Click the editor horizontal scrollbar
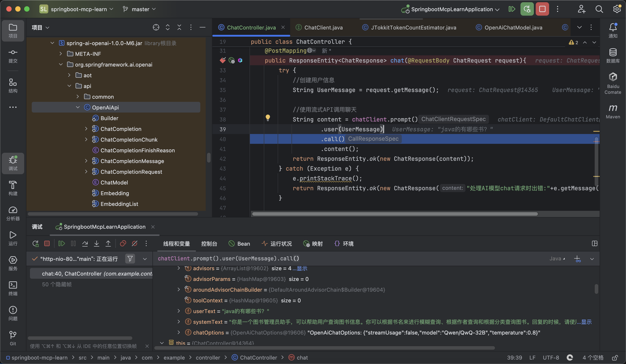The image size is (626, 364). [x=395, y=214]
